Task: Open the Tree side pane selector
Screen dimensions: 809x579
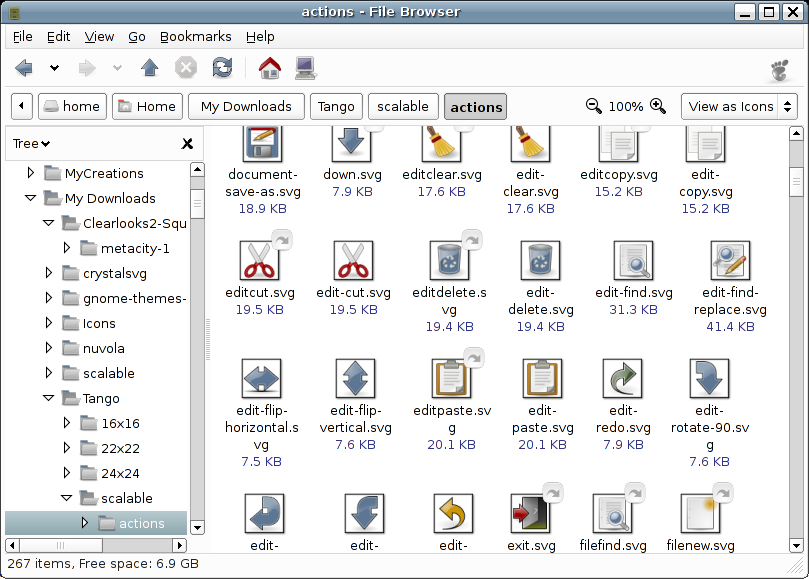Action: (x=31, y=143)
